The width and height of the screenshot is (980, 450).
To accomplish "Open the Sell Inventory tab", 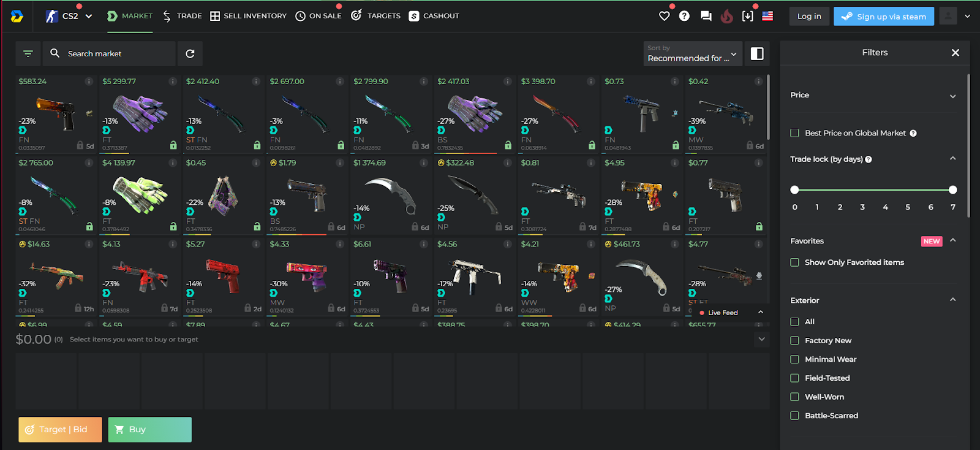I will tap(248, 16).
